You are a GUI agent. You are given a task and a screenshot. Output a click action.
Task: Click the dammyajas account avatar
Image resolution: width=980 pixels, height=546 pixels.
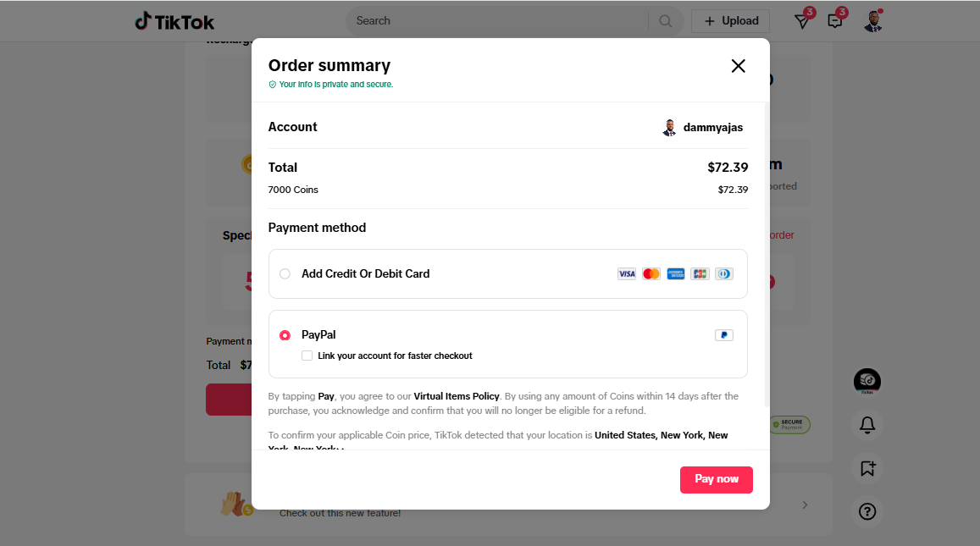[x=669, y=128]
